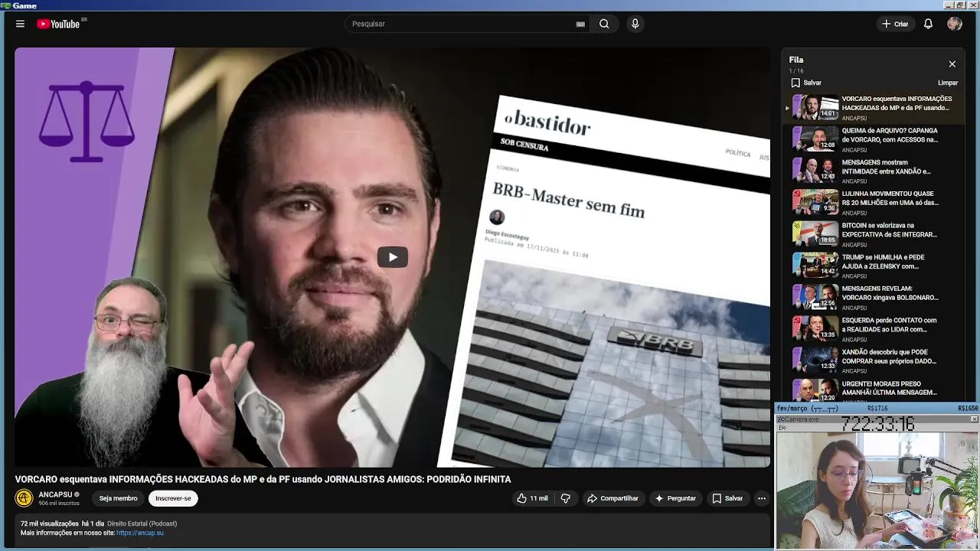Select queue video 'LULINHA MOVIMENTOU QUASE R$ 20 MILHÕES'
The image size is (980, 551).
point(873,202)
